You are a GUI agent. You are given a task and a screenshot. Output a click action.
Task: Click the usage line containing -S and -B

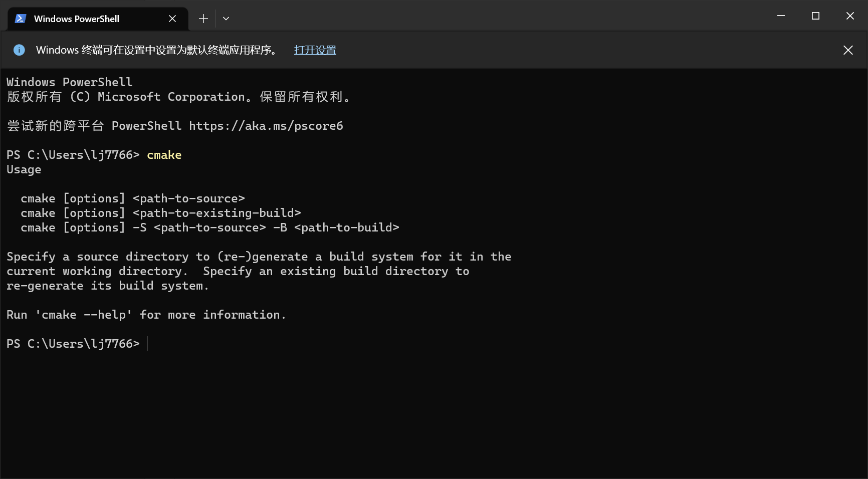point(209,227)
